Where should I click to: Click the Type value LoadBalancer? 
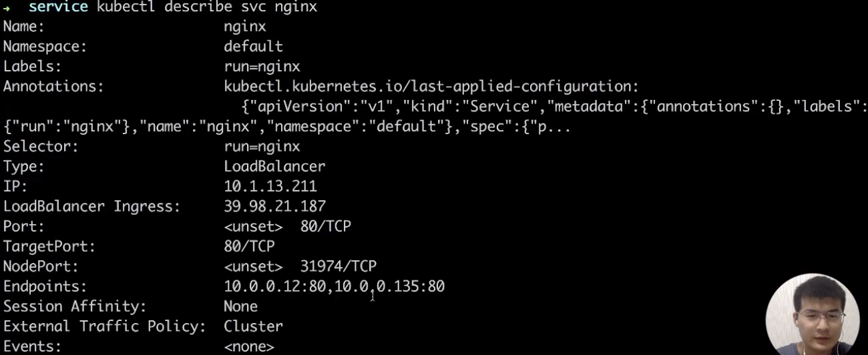tap(274, 167)
